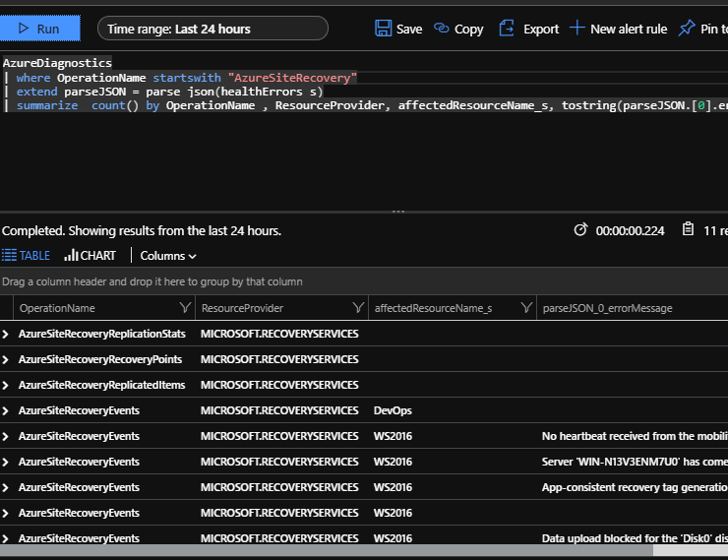728x560 pixels.
Task: Filter the affectedResourceName_s column
Action: [526, 307]
